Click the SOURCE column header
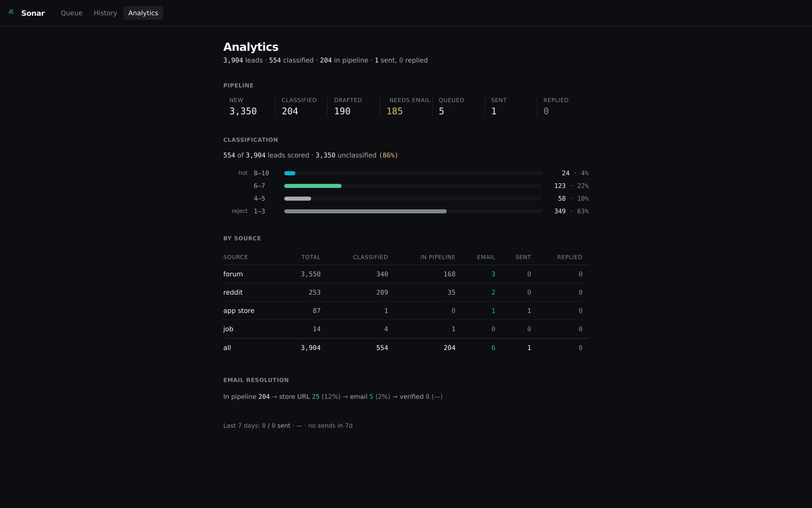This screenshot has width=812, height=508. pyautogui.click(x=236, y=257)
